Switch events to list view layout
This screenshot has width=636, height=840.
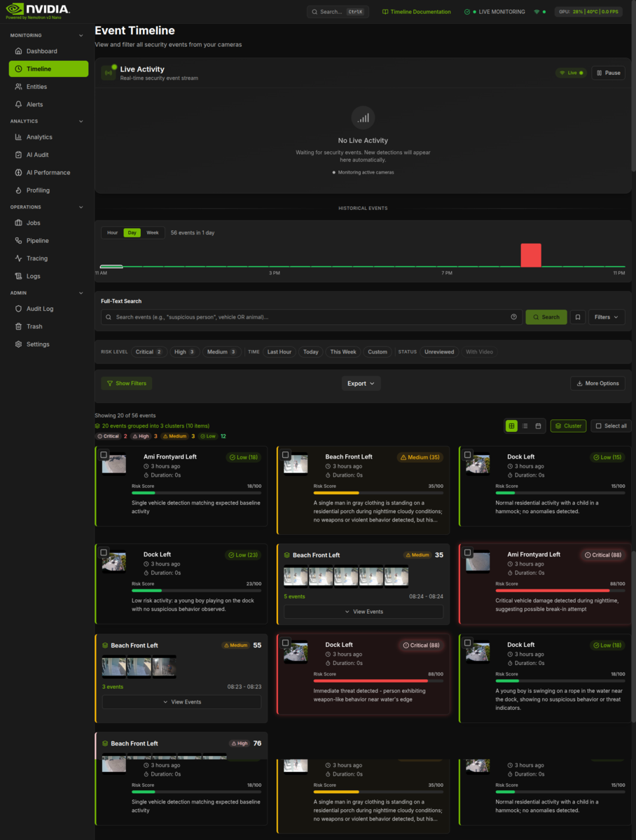525,425
